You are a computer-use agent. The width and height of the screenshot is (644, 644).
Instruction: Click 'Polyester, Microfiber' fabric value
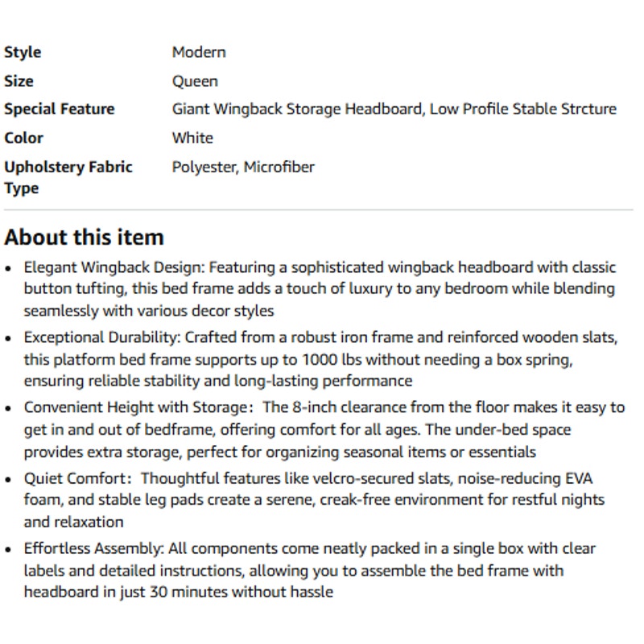(243, 167)
